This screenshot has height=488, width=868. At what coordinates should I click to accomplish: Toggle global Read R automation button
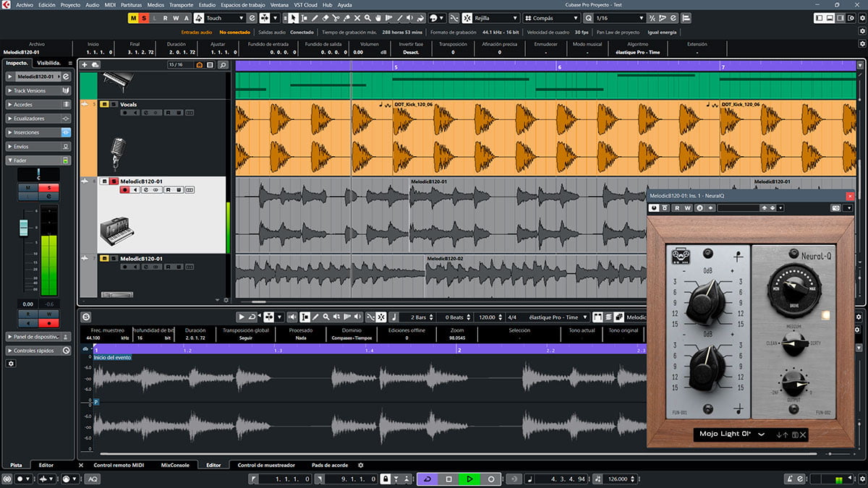(x=166, y=18)
